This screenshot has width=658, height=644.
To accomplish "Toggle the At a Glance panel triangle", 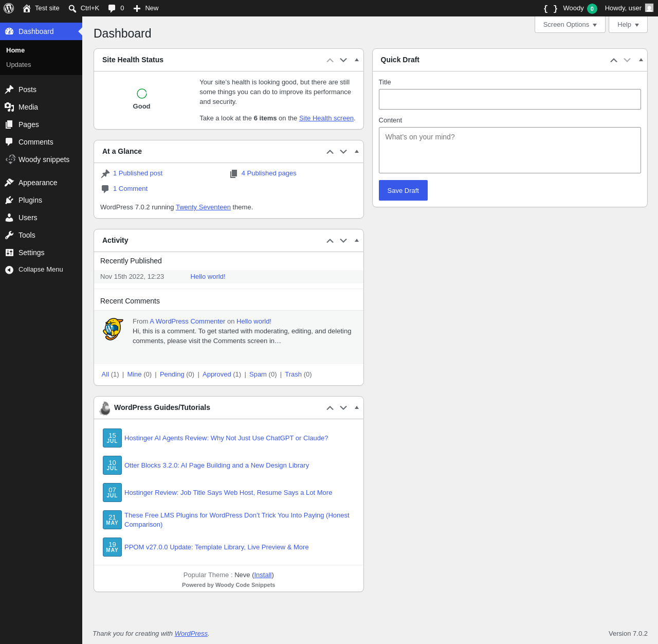I will point(357,151).
